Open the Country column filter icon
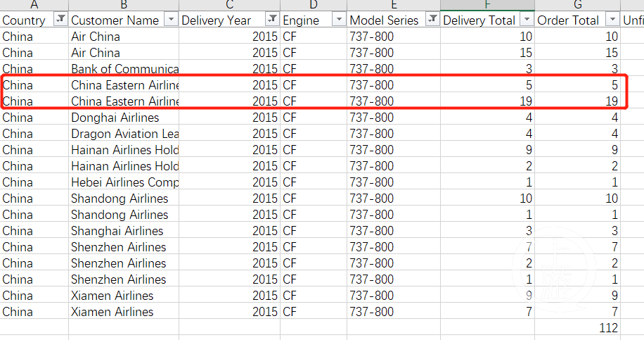This screenshot has height=340, width=644. (x=60, y=20)
